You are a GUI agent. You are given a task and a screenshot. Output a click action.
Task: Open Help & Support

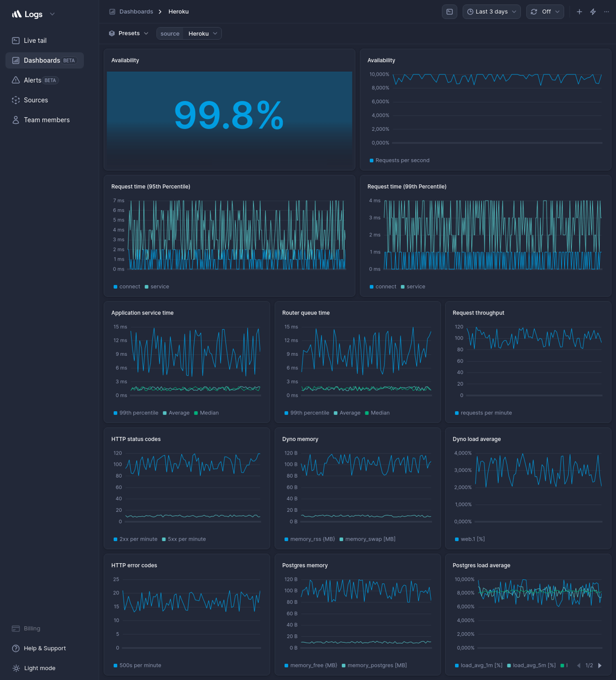point(44,648)
